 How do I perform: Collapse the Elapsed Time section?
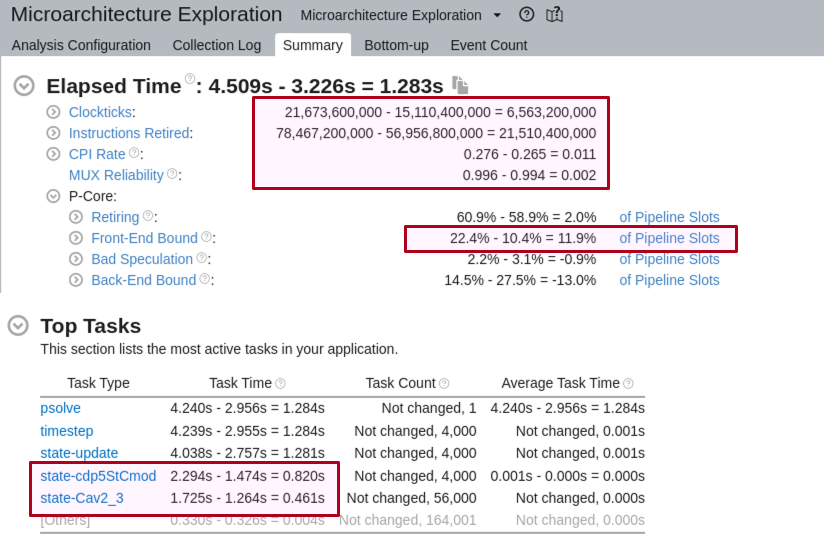coord(25,86)
